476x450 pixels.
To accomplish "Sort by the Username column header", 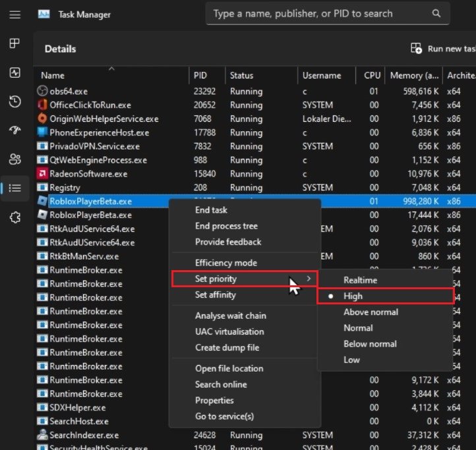I will (326, 75).
